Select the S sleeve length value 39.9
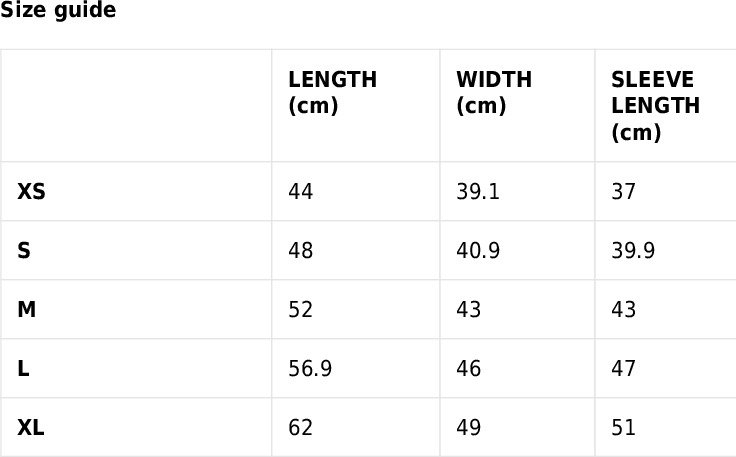The height and width of the screenshot is (457, 736). [633, 251]
